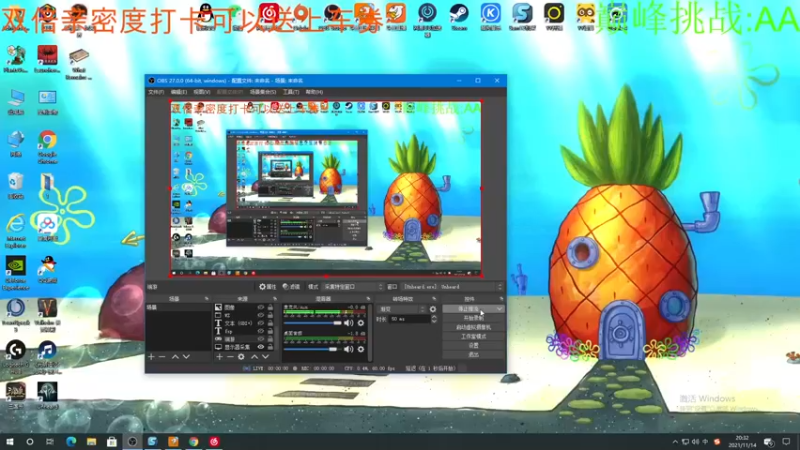Click desktop audio volume slider handle
800x450 pixels.
(x=333, y=349)
